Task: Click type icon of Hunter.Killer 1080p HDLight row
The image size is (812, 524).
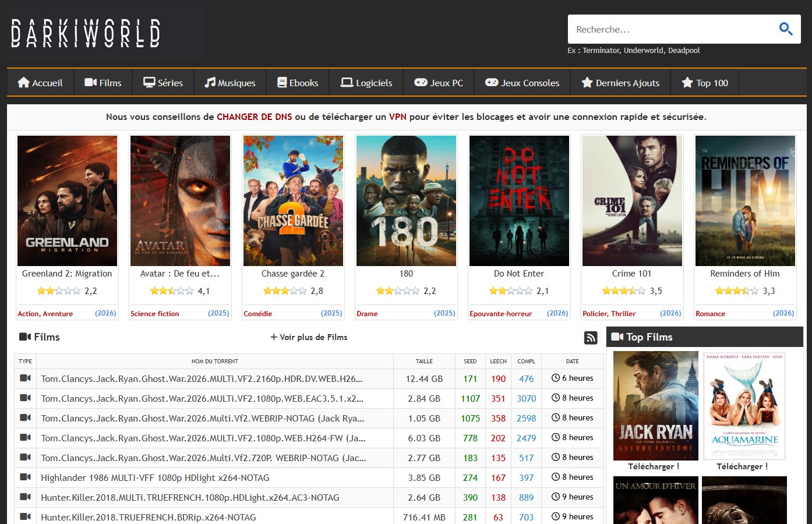Action: [26, 497]
